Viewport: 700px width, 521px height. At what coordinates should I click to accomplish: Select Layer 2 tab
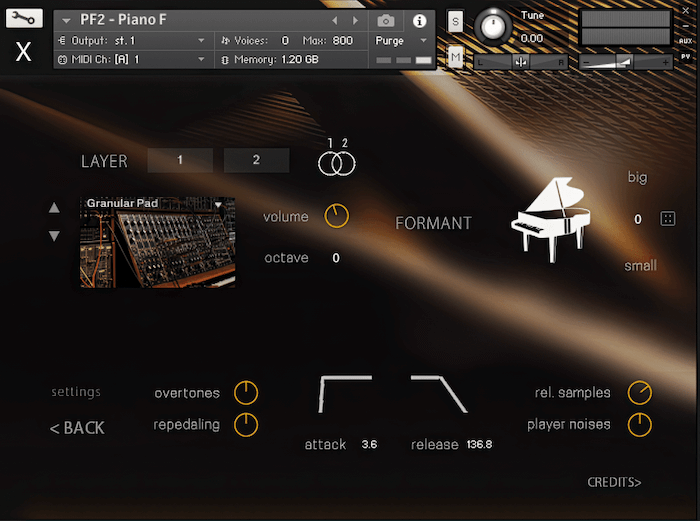click(x=256, y=160)
